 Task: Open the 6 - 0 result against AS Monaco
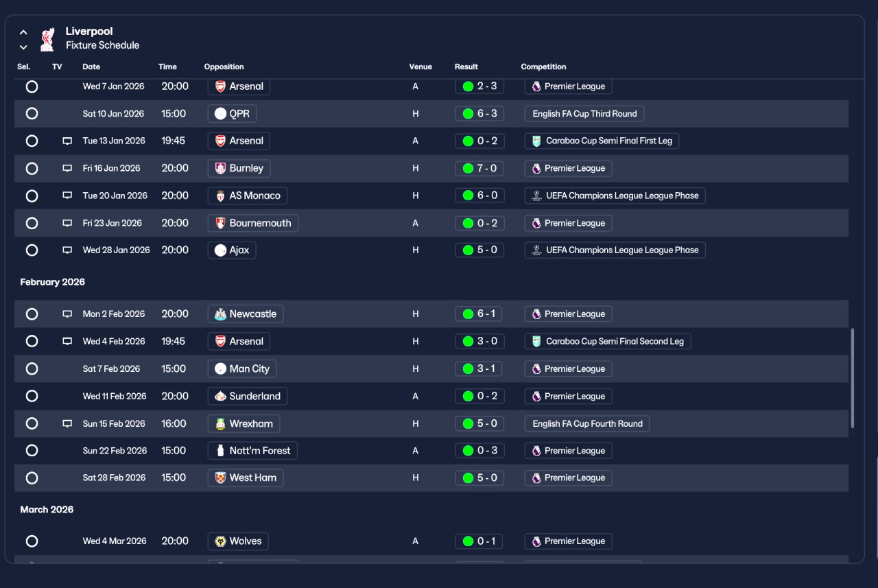[x=479, y=196]
